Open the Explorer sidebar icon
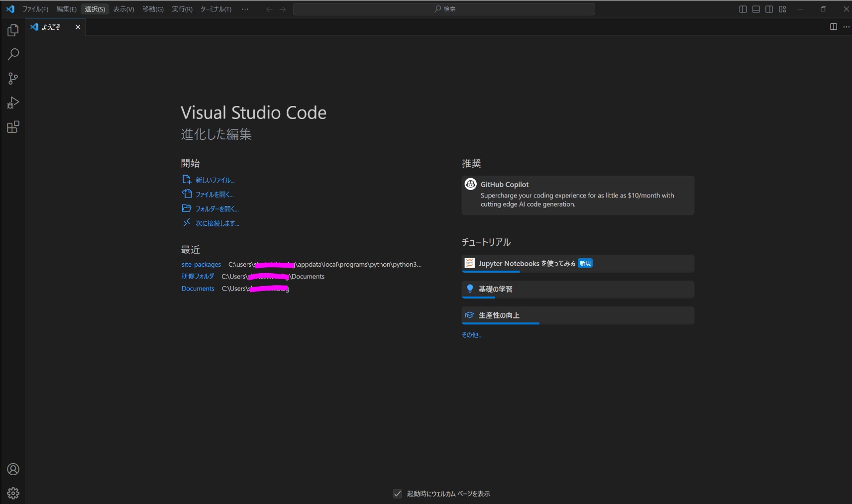This screenshot has width=852, height=504. tap(13, 30)
